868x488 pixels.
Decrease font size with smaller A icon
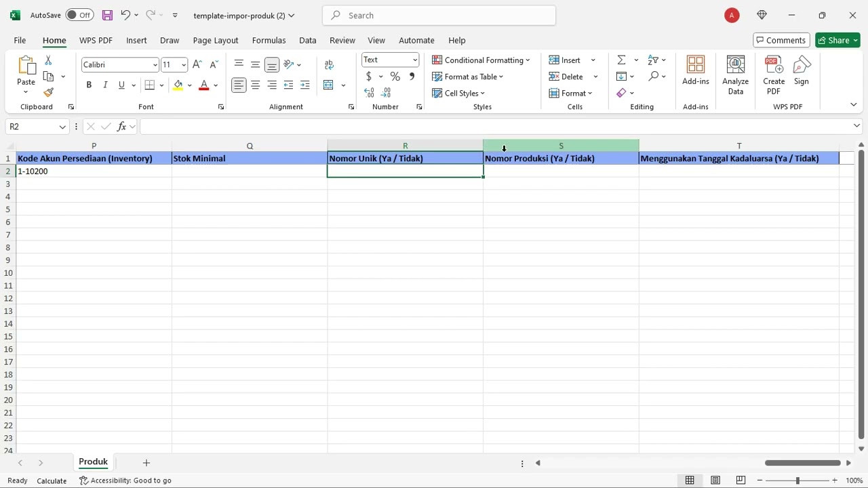(x=214, y=64)
